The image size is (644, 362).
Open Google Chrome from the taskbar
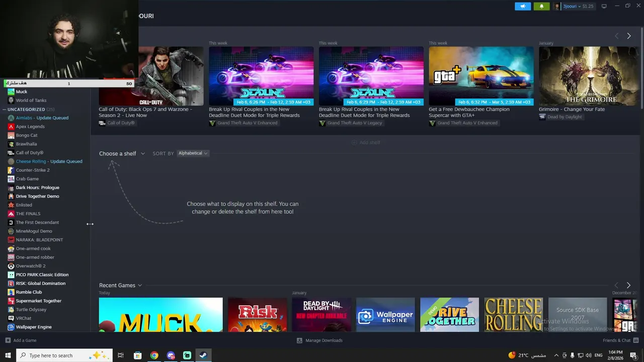[154, 355]
